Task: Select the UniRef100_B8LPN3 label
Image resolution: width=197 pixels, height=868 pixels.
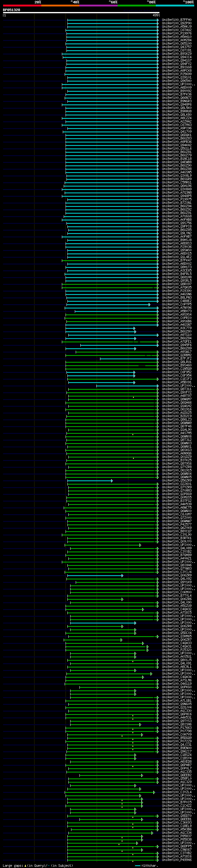Action: coord(176,297)
